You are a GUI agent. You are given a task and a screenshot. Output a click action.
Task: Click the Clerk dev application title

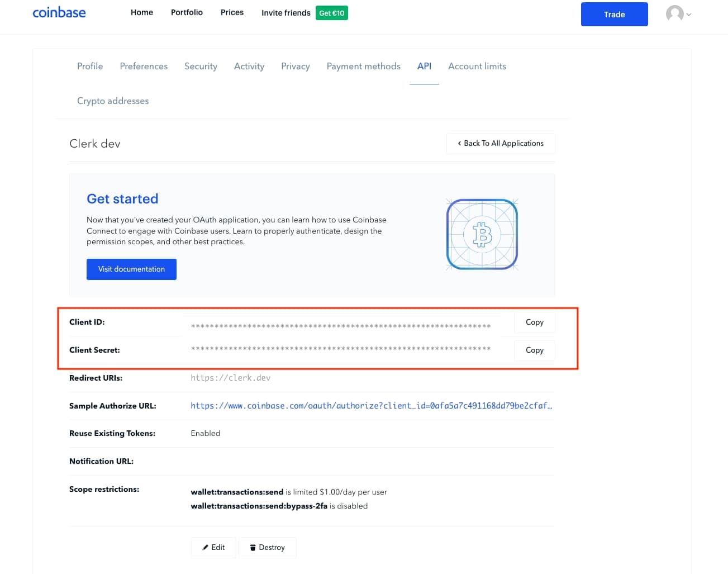tap(95, 144)
